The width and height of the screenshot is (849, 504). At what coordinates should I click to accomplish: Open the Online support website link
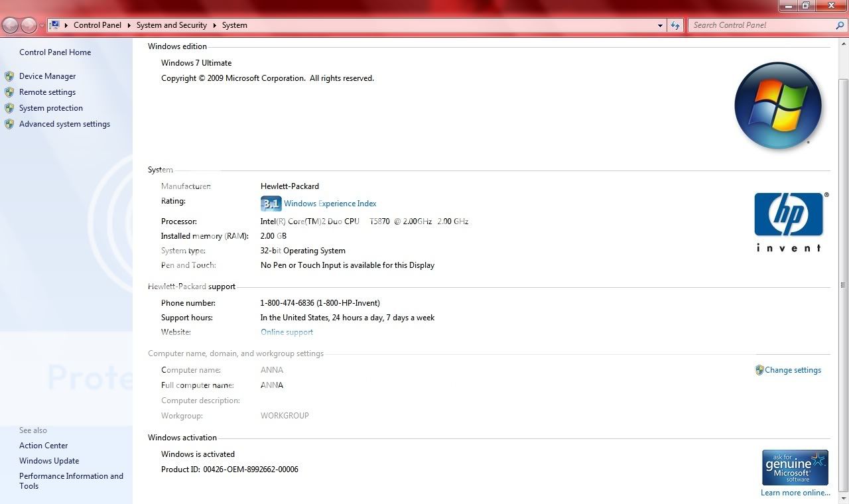287,332
